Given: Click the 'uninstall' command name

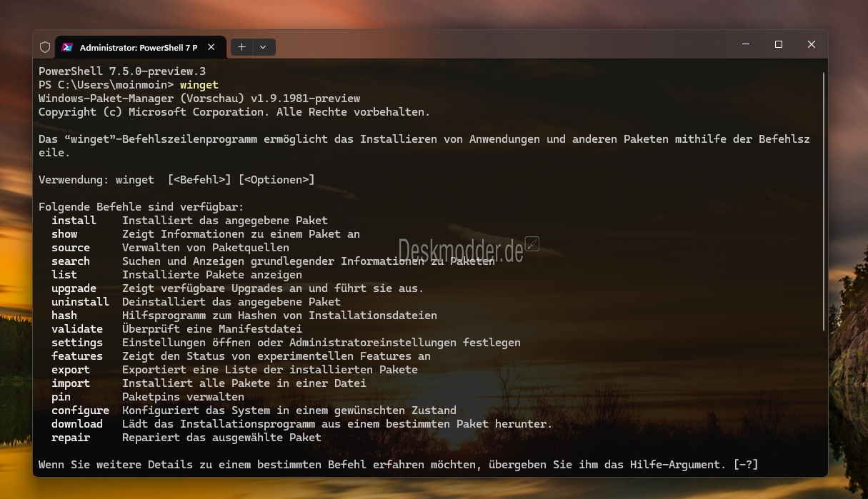Looking at the screenshot, I should click(x=80, y=302).
